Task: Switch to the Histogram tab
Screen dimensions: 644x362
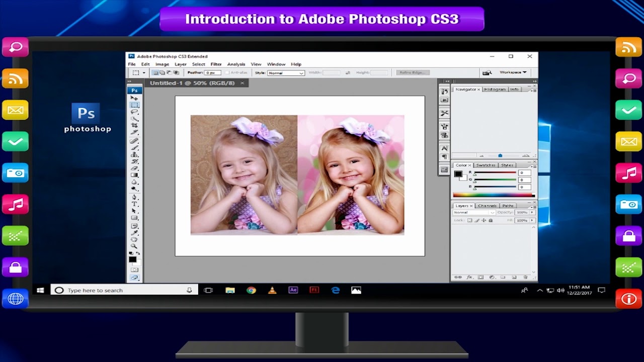Action: coord(495,89)
